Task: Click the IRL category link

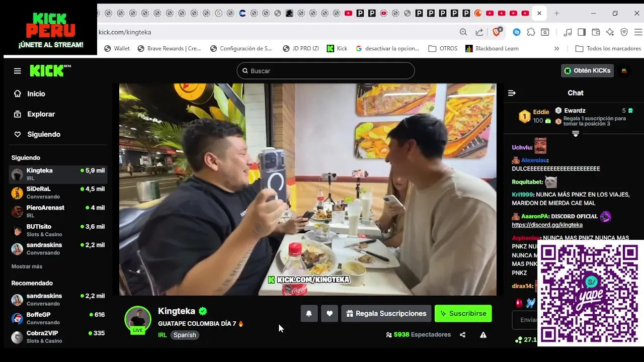Action: (x=162, y=335)
